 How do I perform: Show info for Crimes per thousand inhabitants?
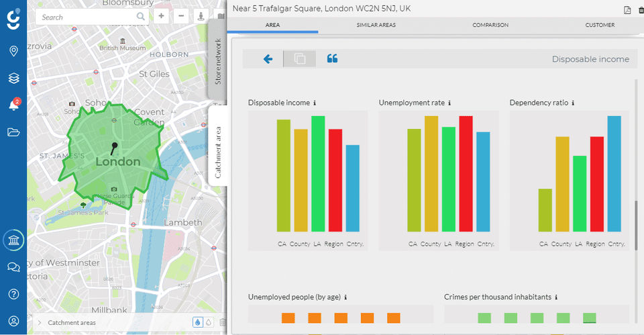pyautogui.click(x=556, y=297)
